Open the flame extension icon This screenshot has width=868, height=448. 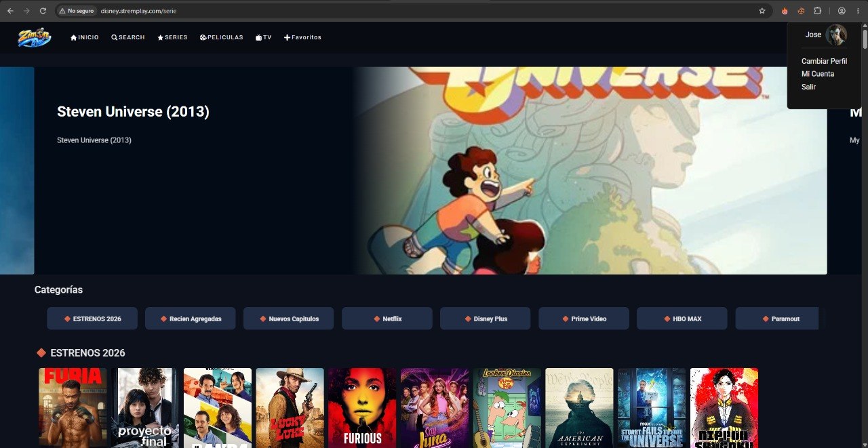(785, 11)
